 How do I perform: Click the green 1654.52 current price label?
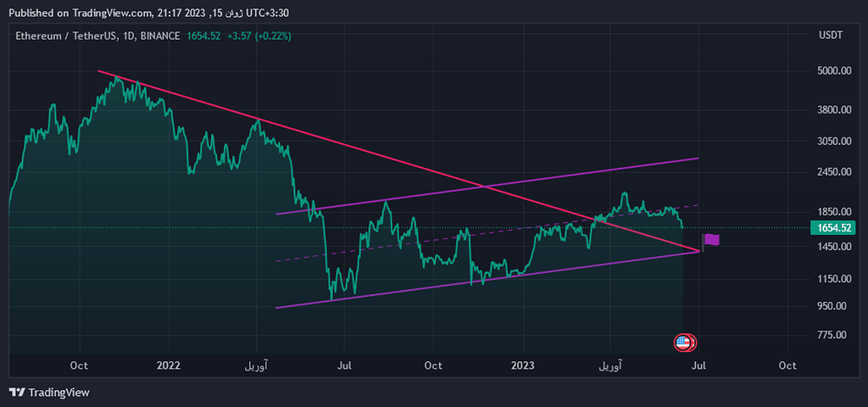coord(833,228)
